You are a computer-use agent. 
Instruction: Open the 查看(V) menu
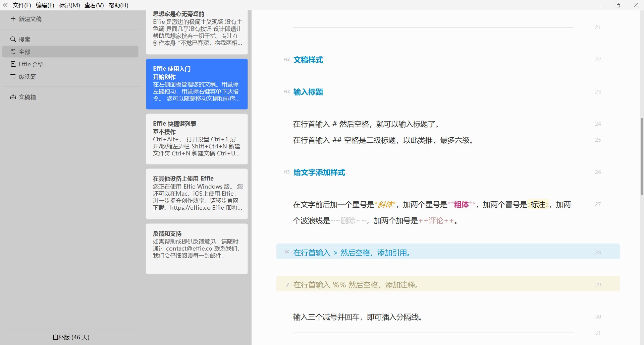(x=94, y=5)
